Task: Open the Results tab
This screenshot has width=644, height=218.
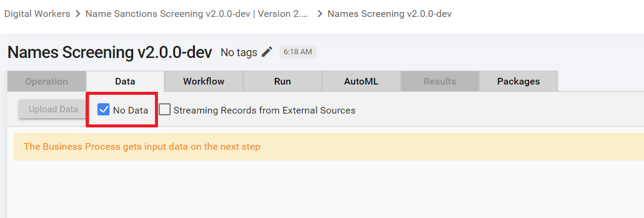Action: pos(440,81)
